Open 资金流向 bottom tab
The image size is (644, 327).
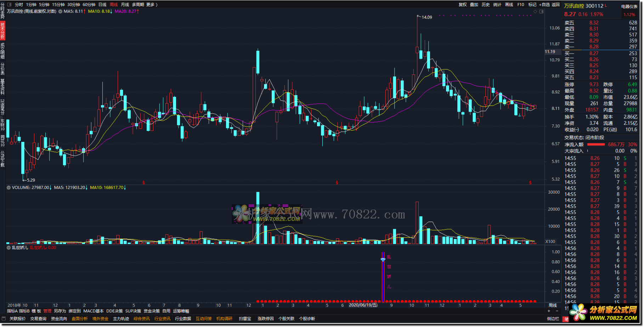point(59,319)
